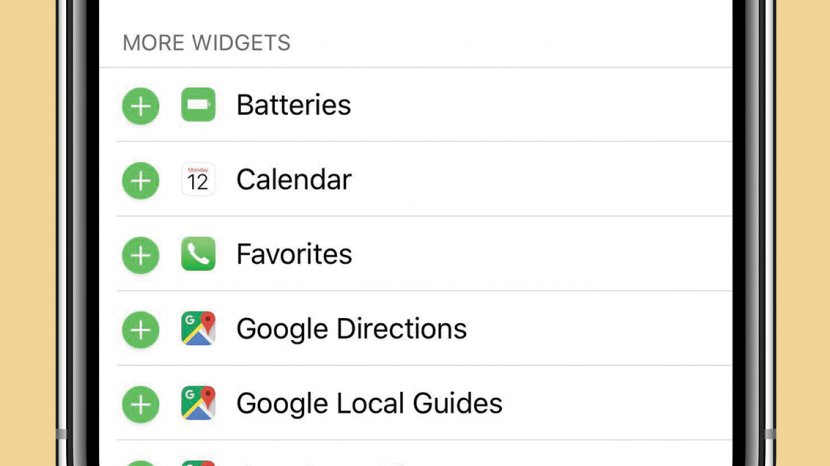
Task: Select the Calendar label text
Action: point(293,180)
